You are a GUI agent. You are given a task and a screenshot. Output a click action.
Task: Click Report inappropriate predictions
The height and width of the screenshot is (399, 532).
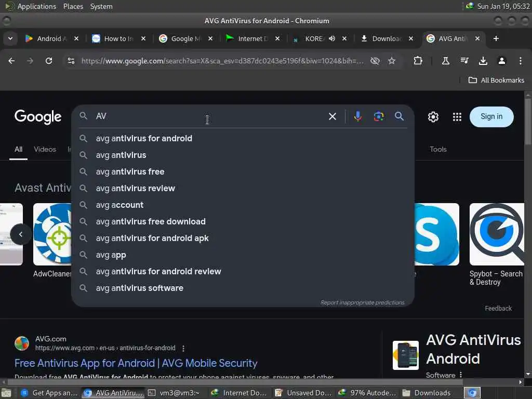click(x=362, y=302)
